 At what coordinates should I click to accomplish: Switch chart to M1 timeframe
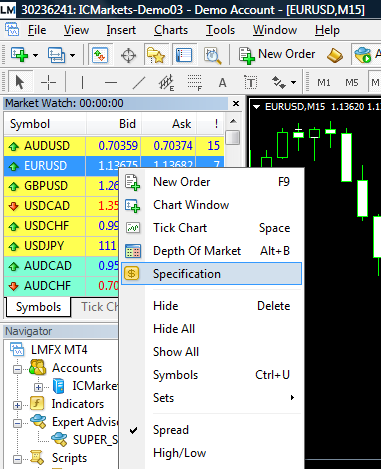pos(323,82)
